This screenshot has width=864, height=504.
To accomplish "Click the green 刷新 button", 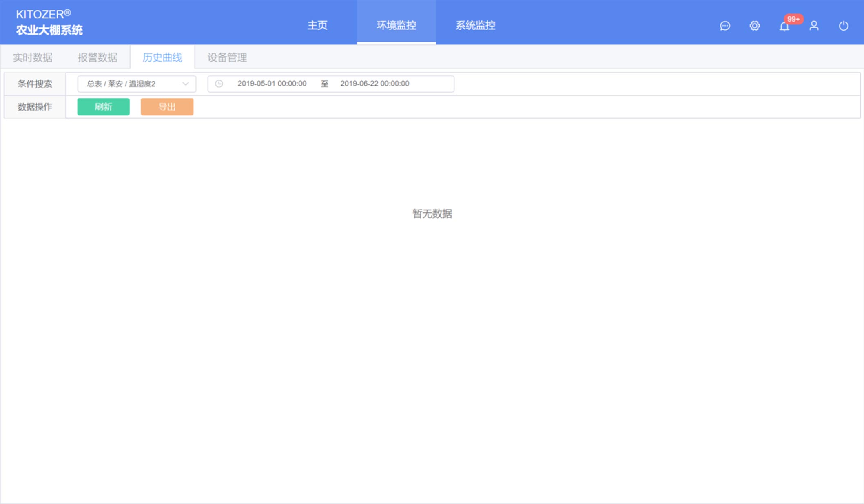I will [x=104, y=107].
